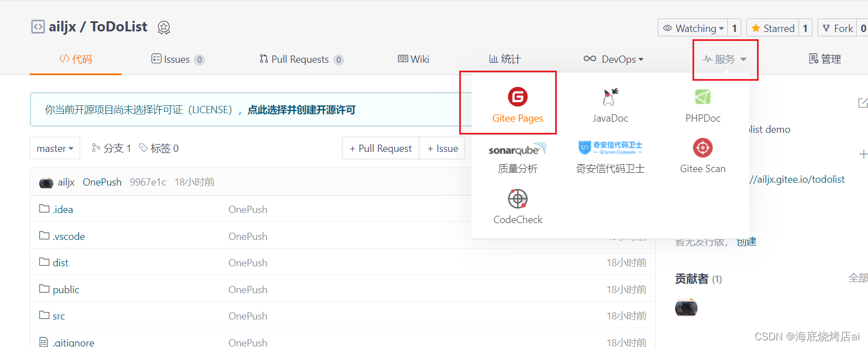Click committer name ailjx in commit row

(x=66, y=182)
